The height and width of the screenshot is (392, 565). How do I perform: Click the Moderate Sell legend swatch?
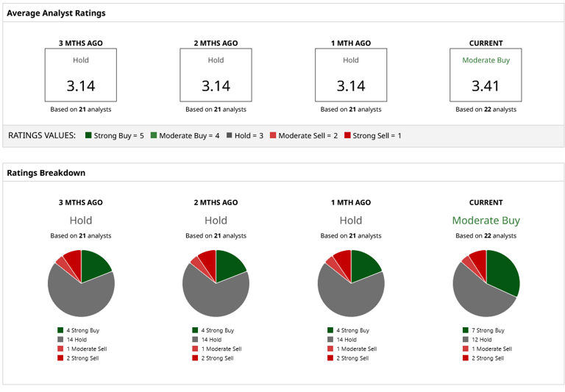pyautogui.click(x=272, y=135)
